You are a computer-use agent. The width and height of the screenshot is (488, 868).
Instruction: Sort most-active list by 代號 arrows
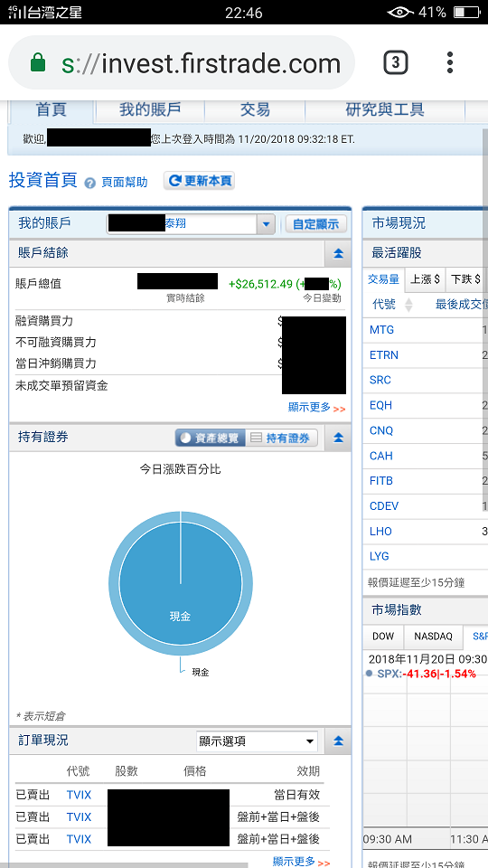click(x=408, y=305)
